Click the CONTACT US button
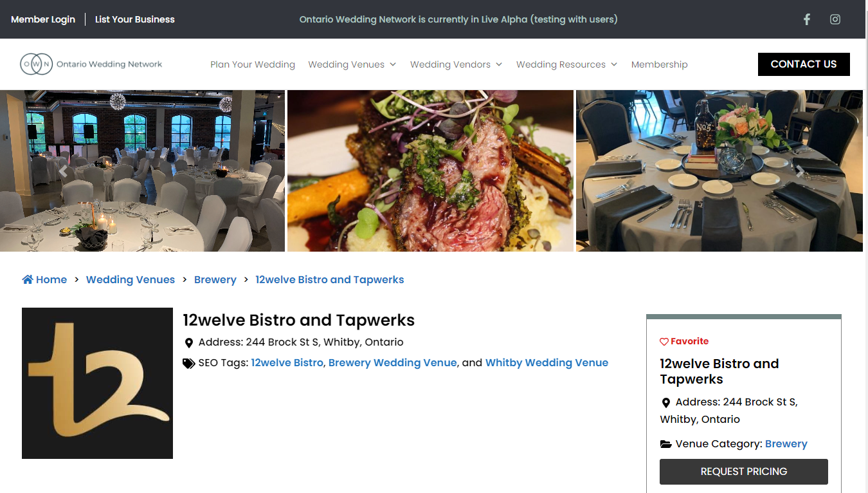The height and width of the screenshot is (493, 868). (804, 64)
